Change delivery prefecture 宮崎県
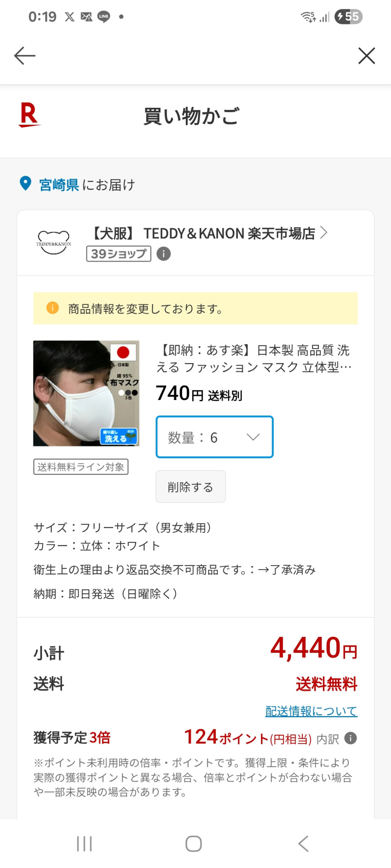This screenshot has height=868, width=391. point(59,185)
